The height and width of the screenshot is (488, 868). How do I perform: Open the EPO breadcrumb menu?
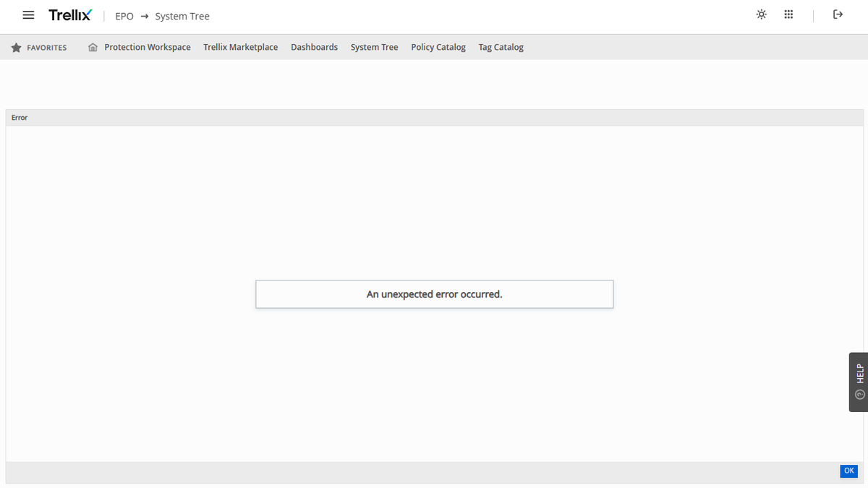tap(124, 16)
